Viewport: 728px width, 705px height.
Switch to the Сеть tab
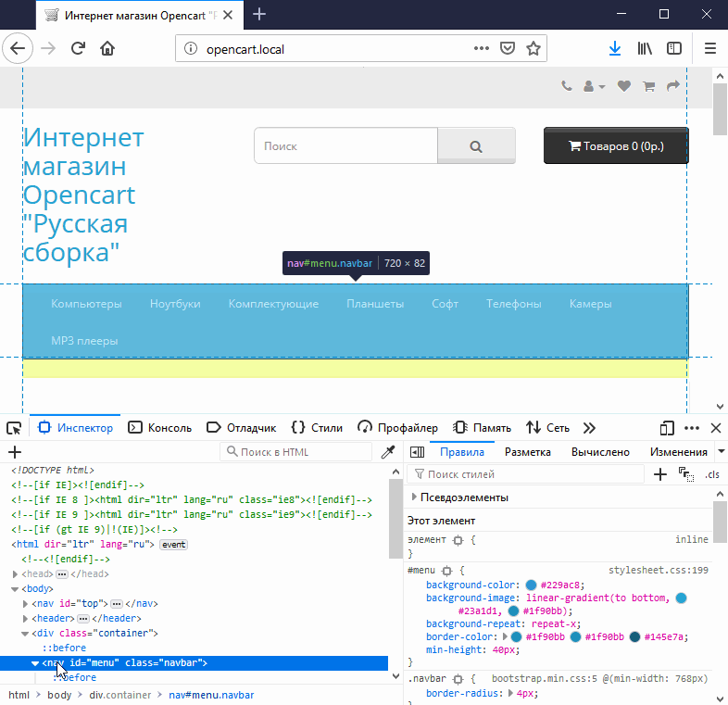pos(548,428)
